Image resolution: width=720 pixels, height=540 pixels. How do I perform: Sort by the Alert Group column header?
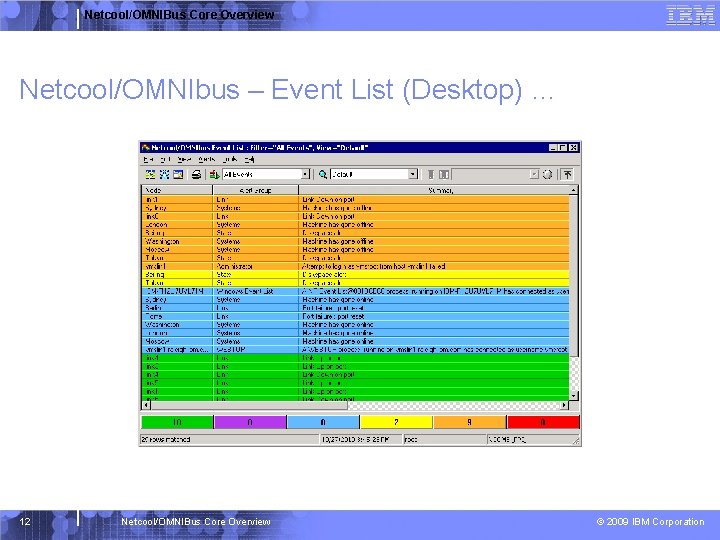256,190
